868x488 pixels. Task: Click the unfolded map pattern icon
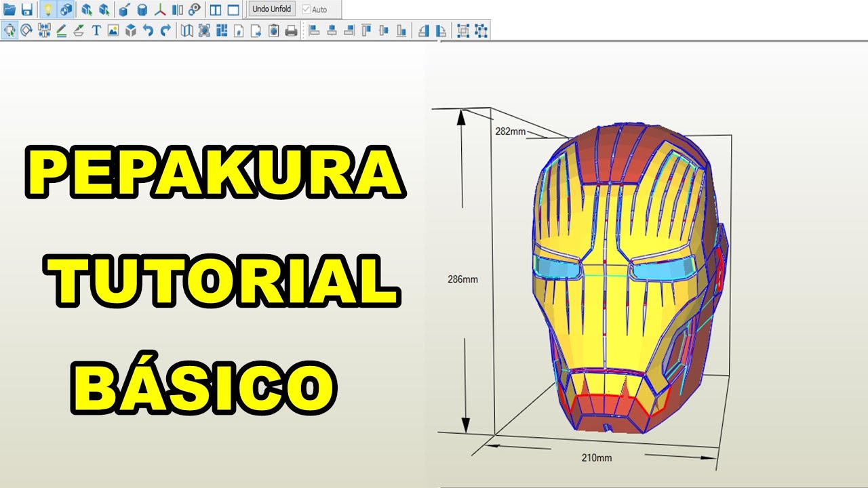[x=187, y=30]
